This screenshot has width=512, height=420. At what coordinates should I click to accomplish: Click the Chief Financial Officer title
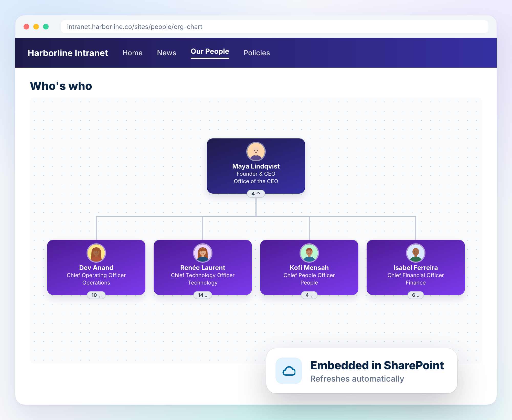pyautogui.click(x=416, y=275)
